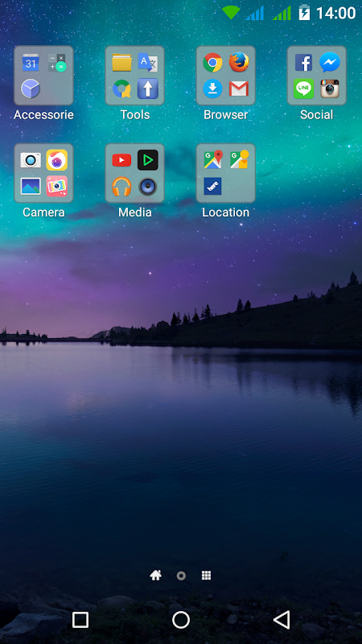
Task: Launch YouTube from the Media folder
Action: coord(122,160)
